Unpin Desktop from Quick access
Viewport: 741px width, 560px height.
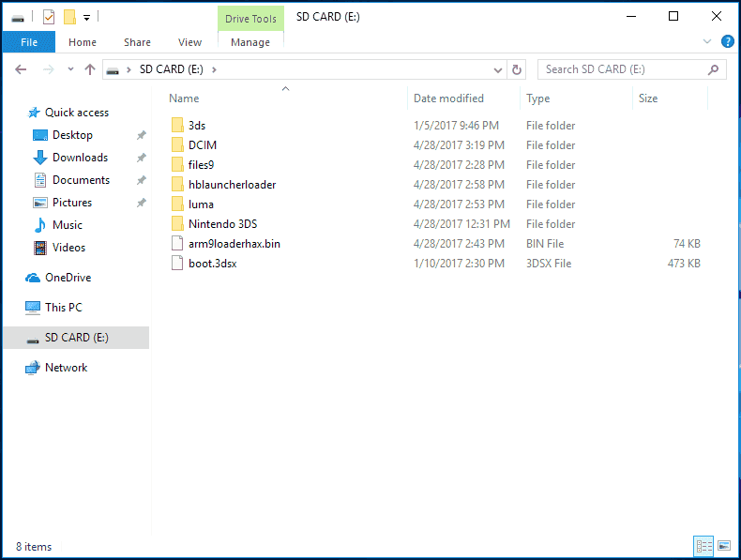[x=142, y=135]
